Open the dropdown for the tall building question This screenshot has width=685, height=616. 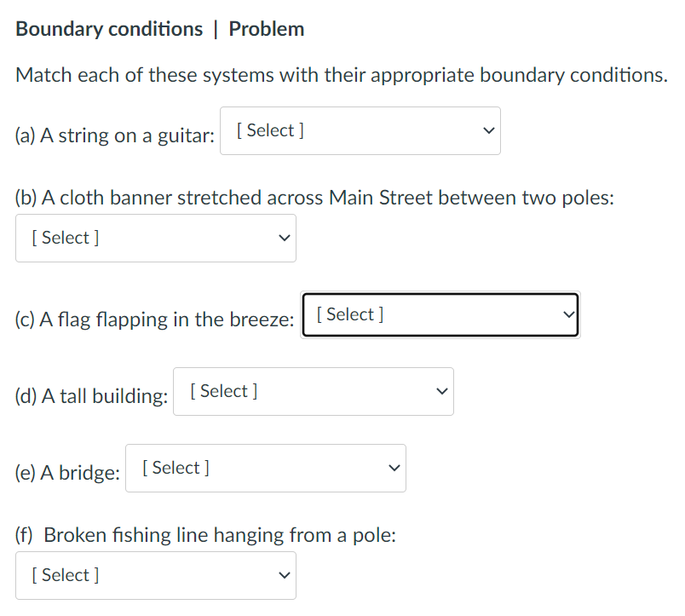point(314,391)
